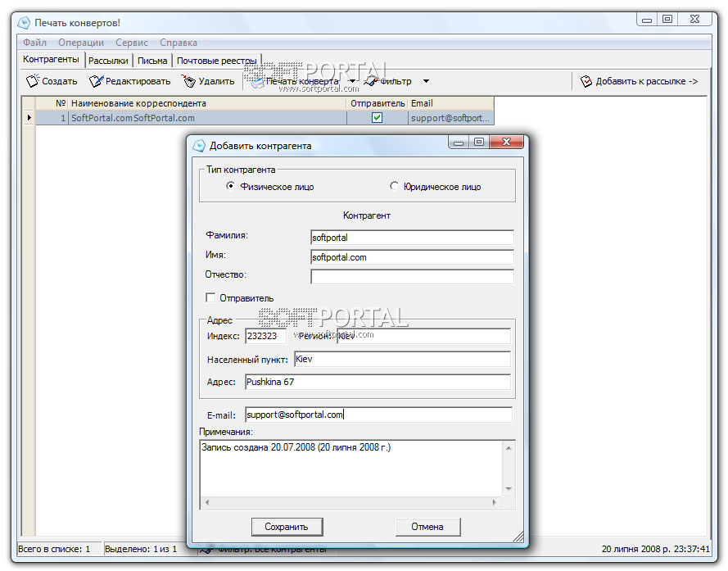Click the № column header
Viewport: 728px width, 571px height.
(52, 103)
